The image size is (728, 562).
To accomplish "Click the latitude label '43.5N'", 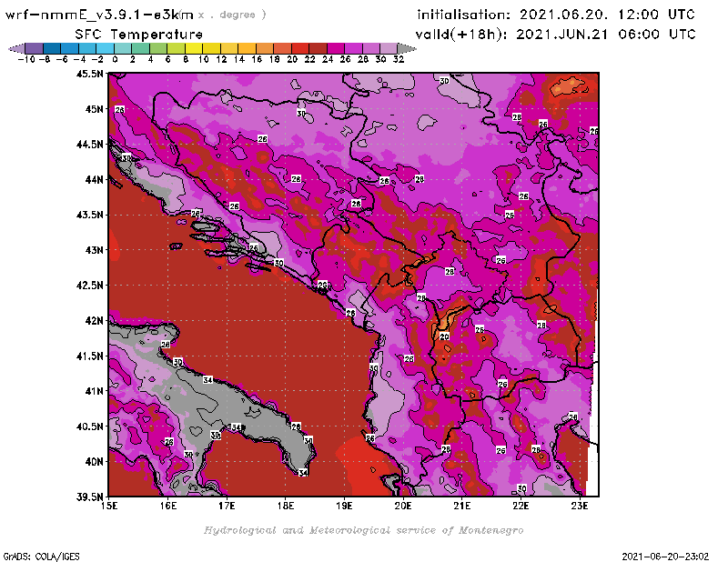I will (x=89, y=215).
